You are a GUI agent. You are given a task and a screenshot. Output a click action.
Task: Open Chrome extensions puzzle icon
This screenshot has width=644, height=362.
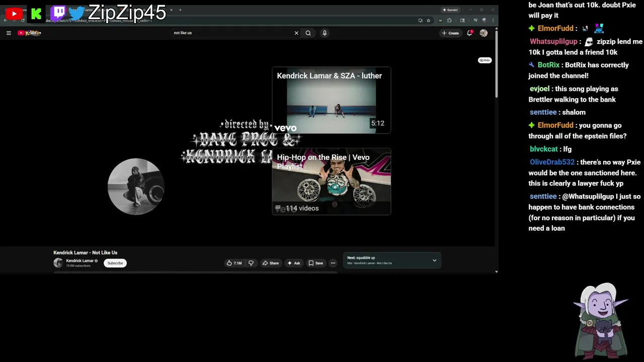(449, 20)
